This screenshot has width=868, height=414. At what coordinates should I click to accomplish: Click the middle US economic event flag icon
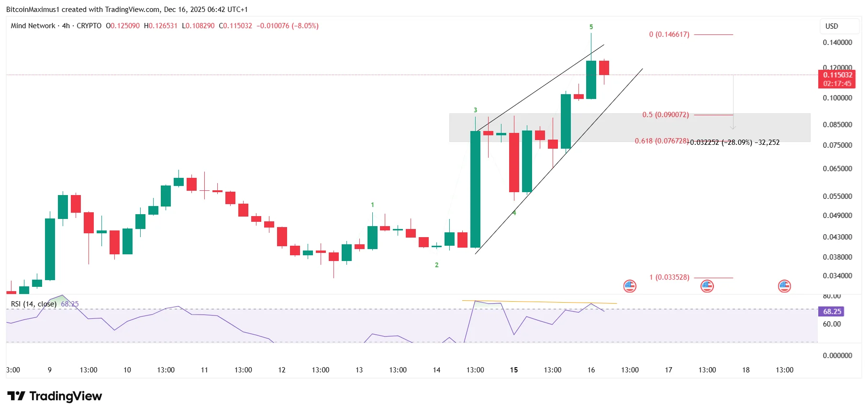coord(707,286)
